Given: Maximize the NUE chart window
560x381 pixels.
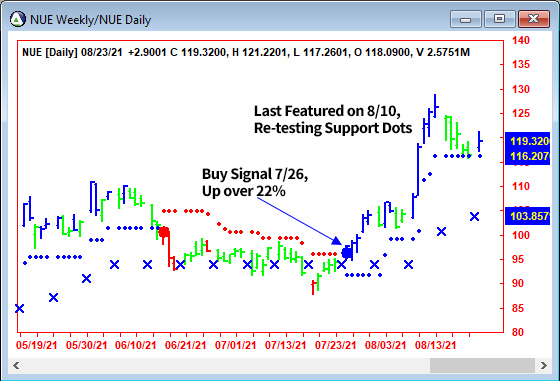Looking at the screenshot, I should tap(499, 19).
